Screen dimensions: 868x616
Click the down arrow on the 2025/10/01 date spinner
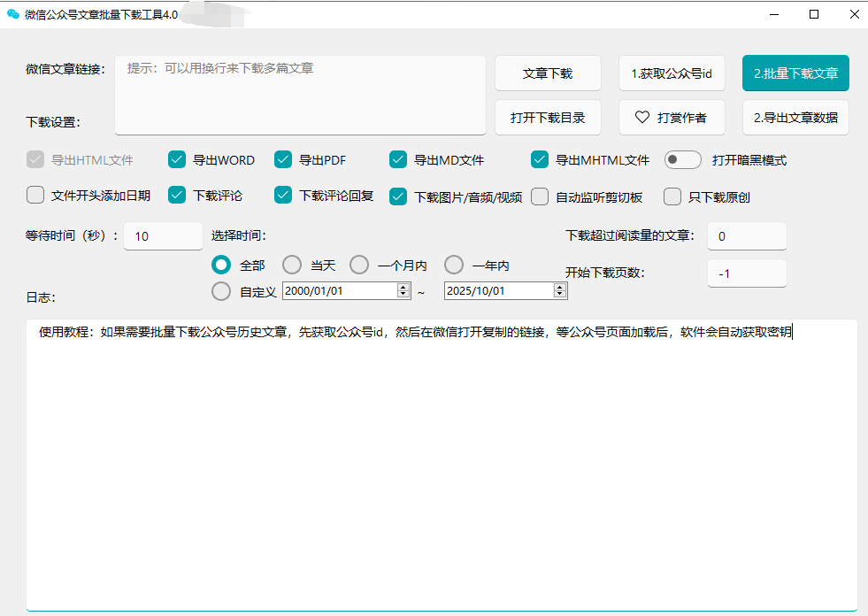point(562,294)
